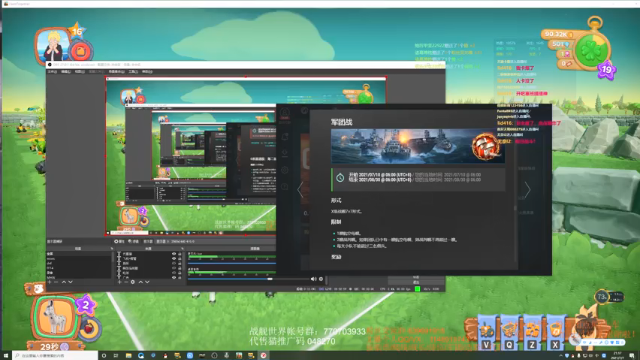Go to previous slide with left chevron
Viewport: 640px width, 360px height.
(x=300, y=189)
